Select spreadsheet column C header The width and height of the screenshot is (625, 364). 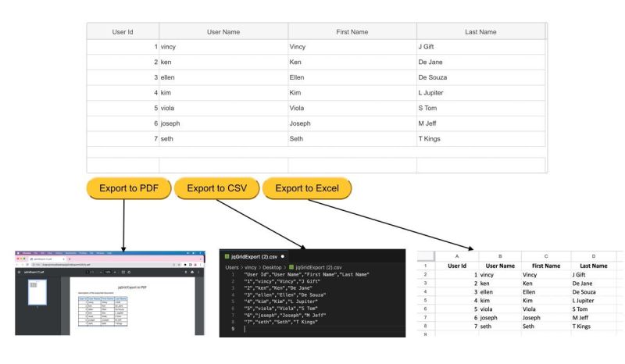pos(546,256)
